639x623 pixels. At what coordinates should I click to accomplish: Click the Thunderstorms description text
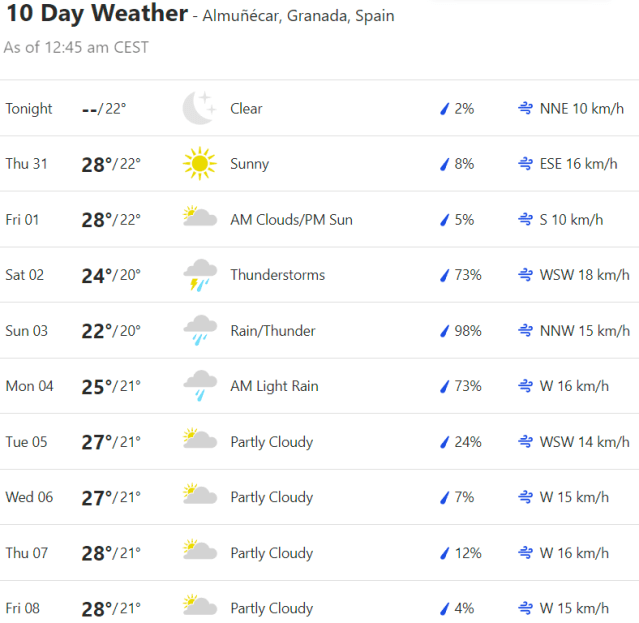tap(277, 275)
